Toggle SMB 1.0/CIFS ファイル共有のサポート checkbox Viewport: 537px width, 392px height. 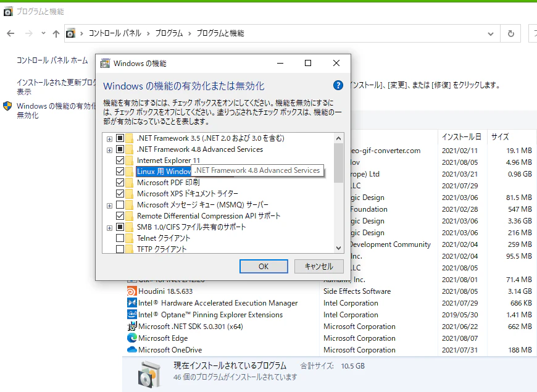(120, 227)
